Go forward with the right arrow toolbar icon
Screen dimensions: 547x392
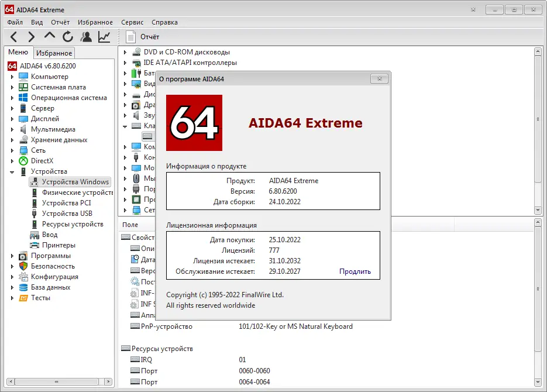[x=32, y=37]
